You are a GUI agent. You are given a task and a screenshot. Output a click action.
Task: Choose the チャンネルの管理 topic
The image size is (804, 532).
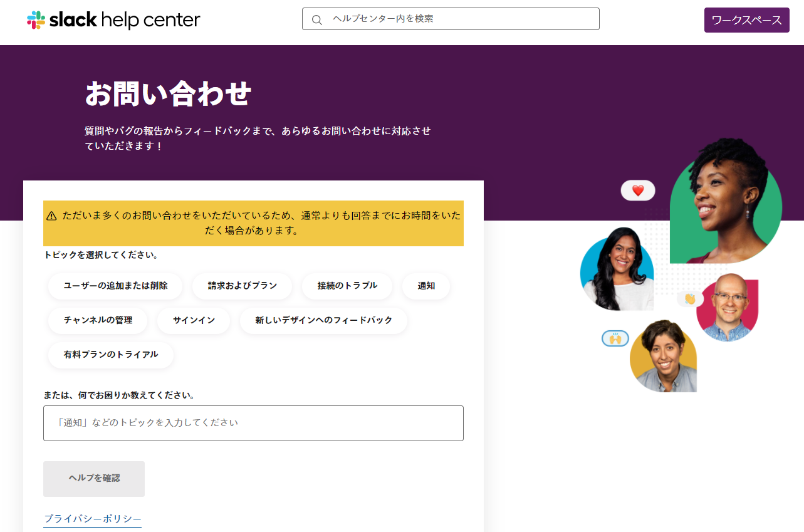[98, 320]
